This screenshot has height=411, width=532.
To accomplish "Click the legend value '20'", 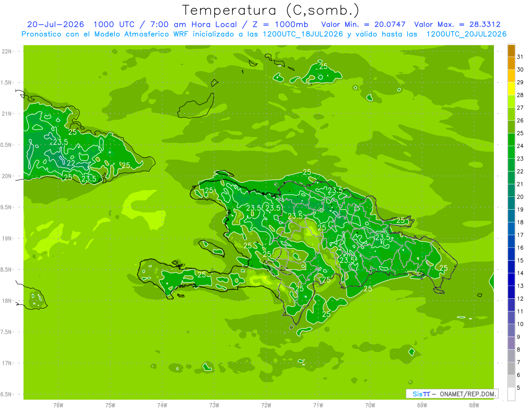I will [520, 197].
